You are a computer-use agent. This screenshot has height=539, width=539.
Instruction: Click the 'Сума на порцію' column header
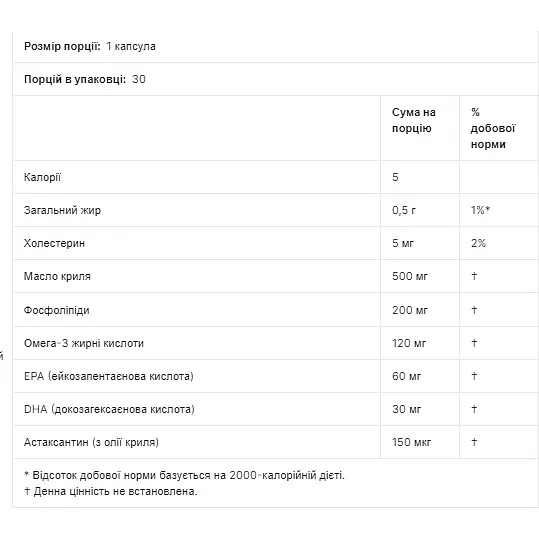click(414, 120)
